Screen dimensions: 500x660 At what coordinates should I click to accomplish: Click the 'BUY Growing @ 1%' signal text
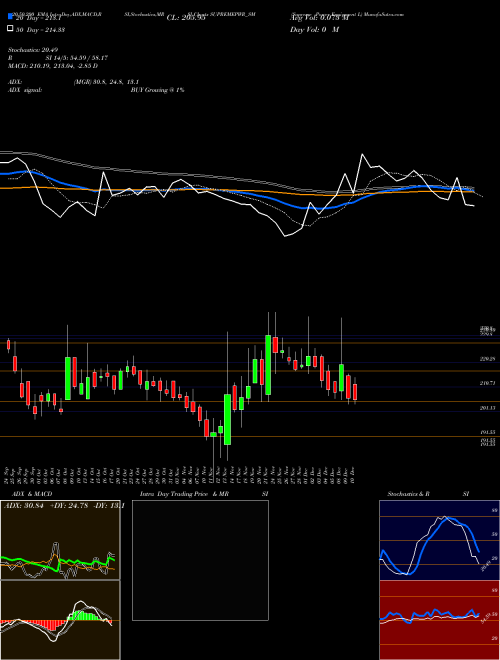click(x=157, y=90)
